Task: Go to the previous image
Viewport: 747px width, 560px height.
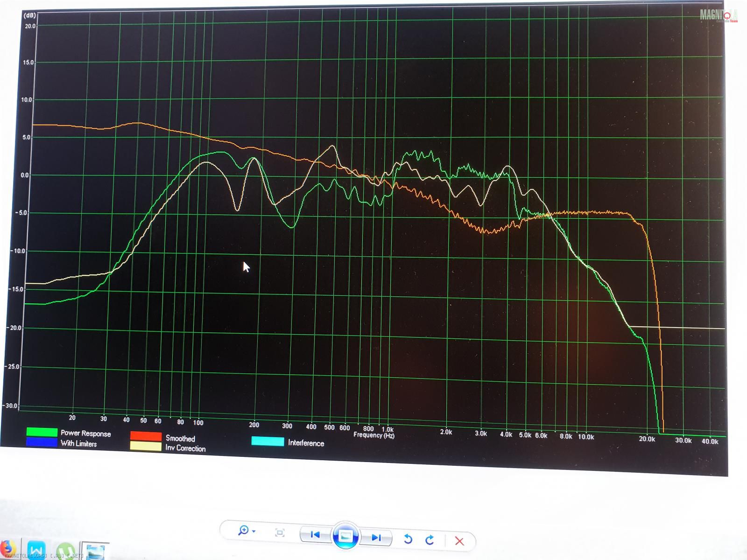Action: [x=315, y=535]
